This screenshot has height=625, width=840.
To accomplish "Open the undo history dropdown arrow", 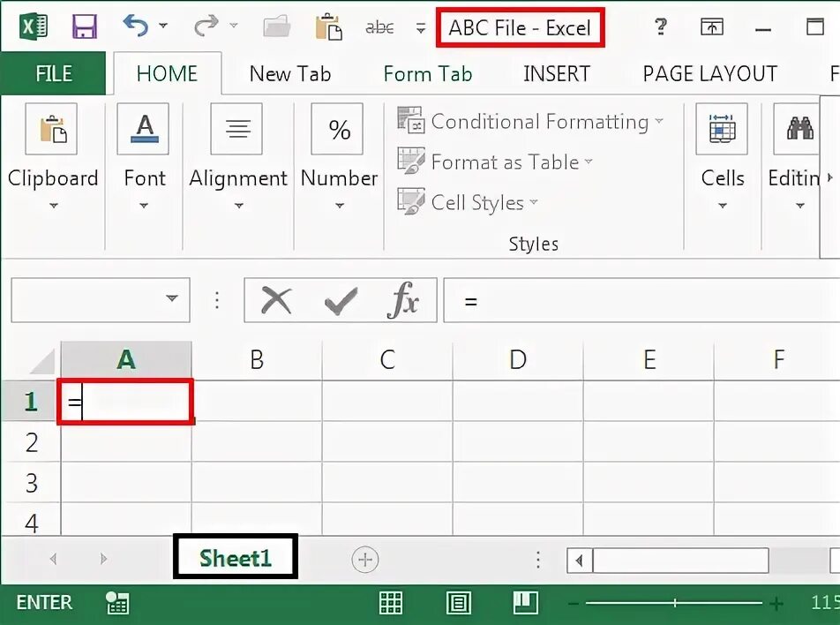I will click(164, 26).
